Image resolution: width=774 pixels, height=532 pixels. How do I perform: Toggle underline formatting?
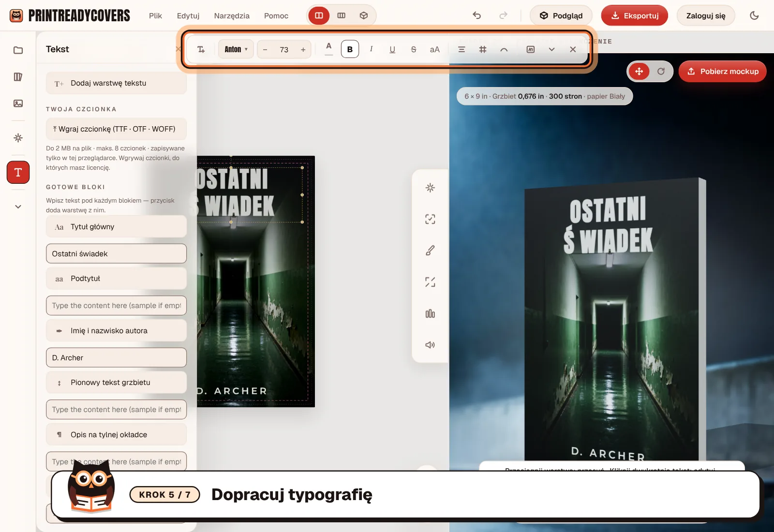pyautogui.click(x=392, y=49)
